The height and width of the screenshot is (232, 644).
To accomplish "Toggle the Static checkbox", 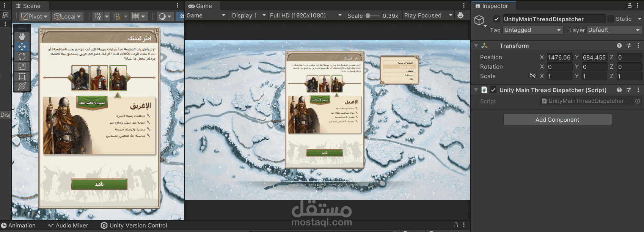I will coord(611,19).
